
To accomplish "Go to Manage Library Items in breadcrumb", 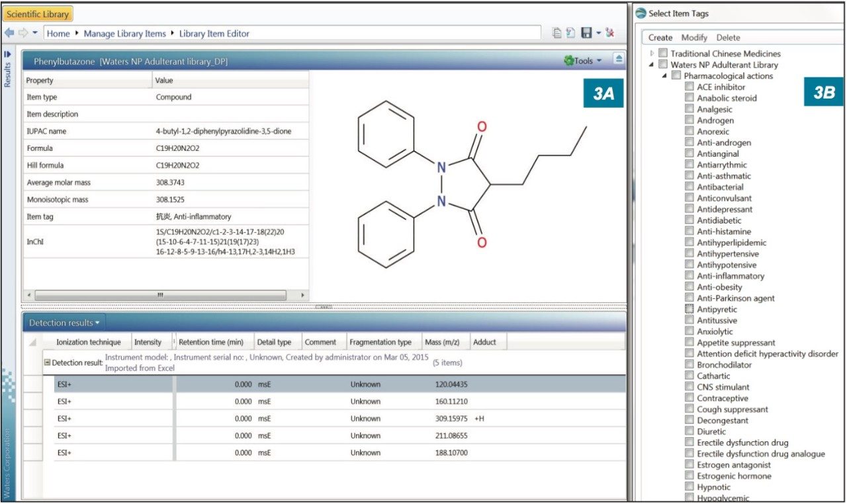I will (x=124, y=33).
